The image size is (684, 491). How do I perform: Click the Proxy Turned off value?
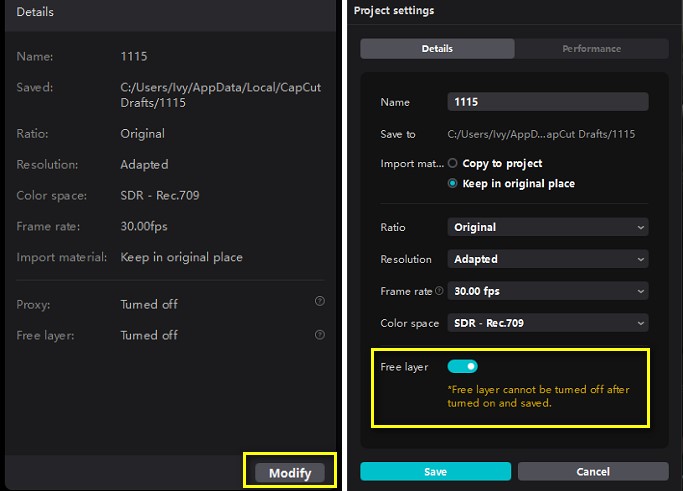pyautogui.click(x=149, y=304)
